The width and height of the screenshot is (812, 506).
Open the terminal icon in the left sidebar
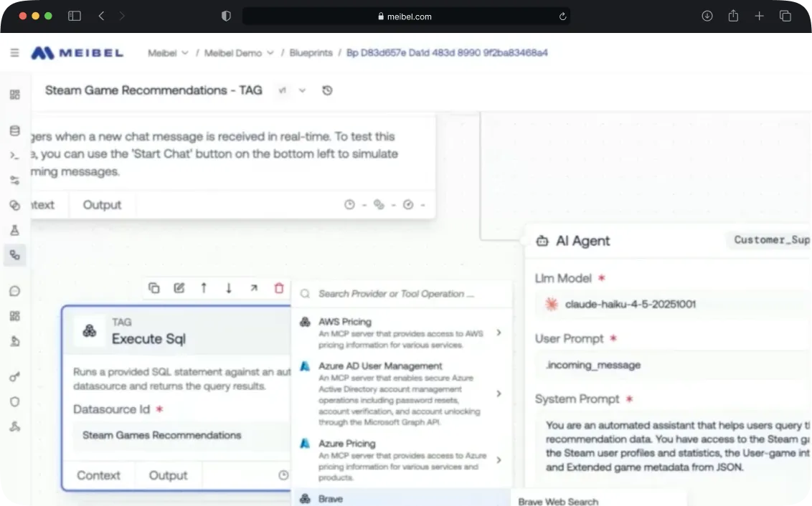(14, 155)
